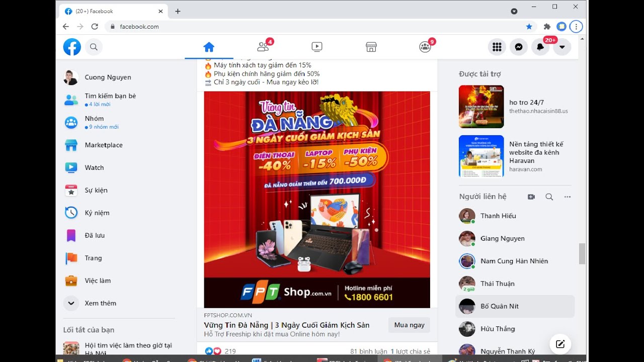Screen dimensions: 644x362
Task: Open chat with Nam Cung Hàn Nhiên
Action: (515, 261)
